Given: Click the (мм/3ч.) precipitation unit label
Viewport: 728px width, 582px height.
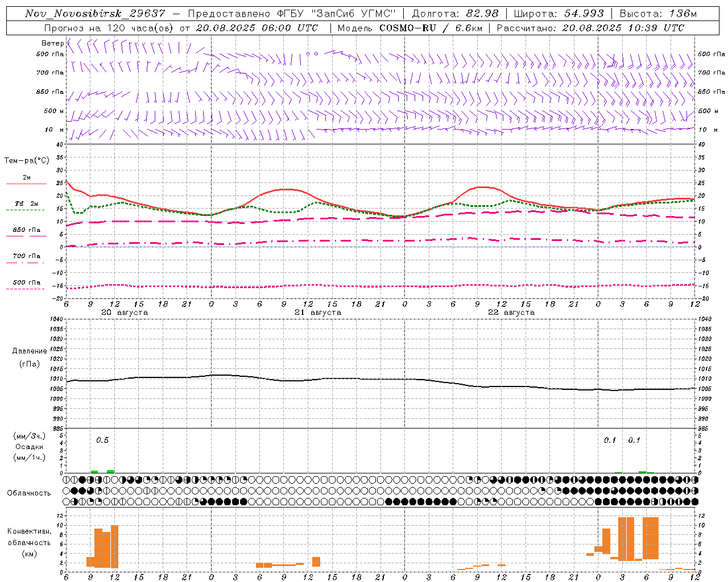Looking at the screenshot, I should (30, 436).
